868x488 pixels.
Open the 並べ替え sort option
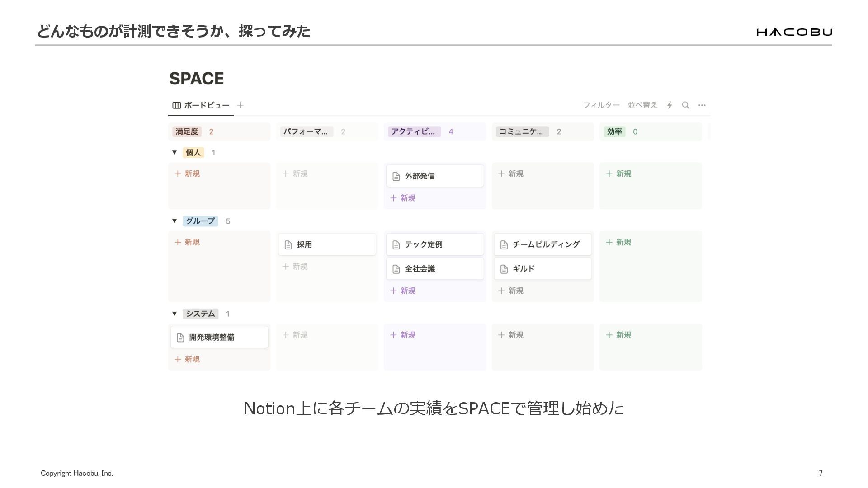(642, 105)
